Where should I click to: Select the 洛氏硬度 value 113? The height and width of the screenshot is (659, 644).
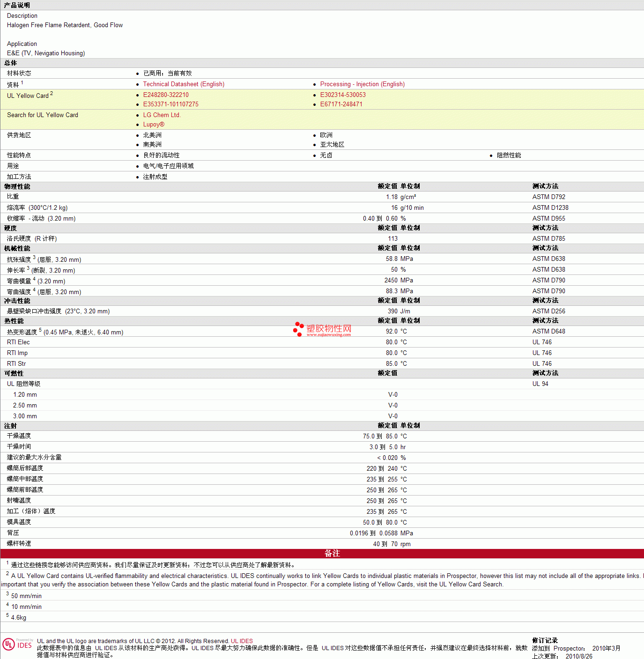pos(392,239)
